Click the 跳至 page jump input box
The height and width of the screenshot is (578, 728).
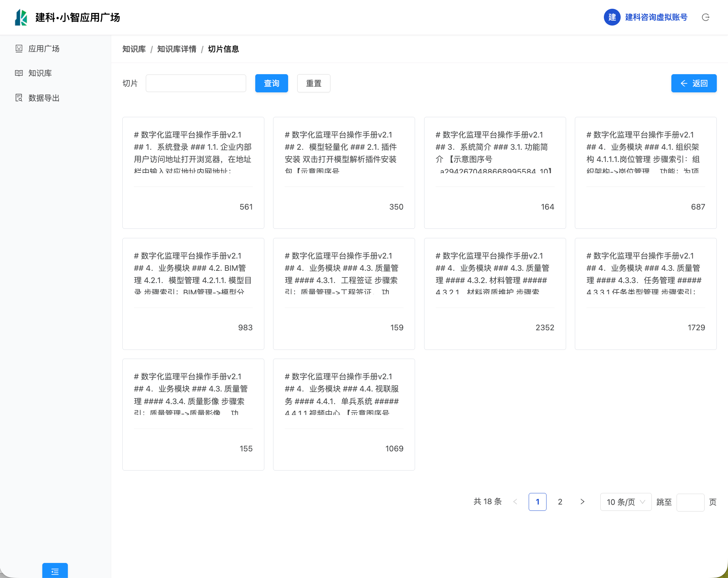pos(690,502)
